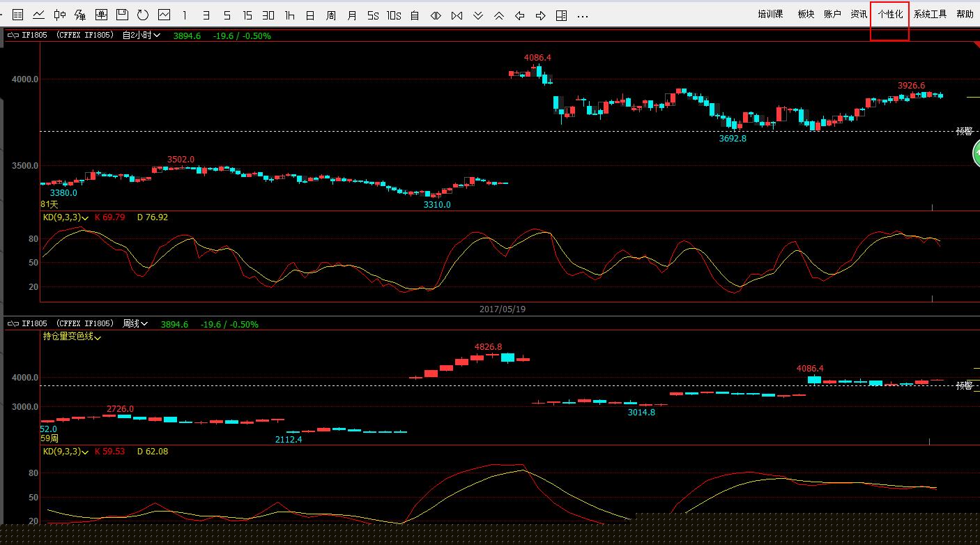The height and width of the screenshot is (545, 980).
Task: Click the double chevron up icon
Action: click(x=498, y=15)
